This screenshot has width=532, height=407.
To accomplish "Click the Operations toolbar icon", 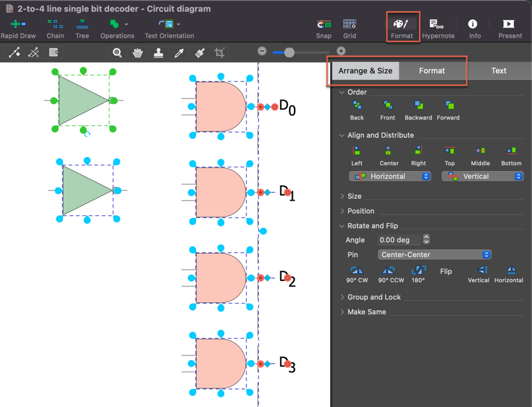I will pyautogui.click(x=115, y=24).
